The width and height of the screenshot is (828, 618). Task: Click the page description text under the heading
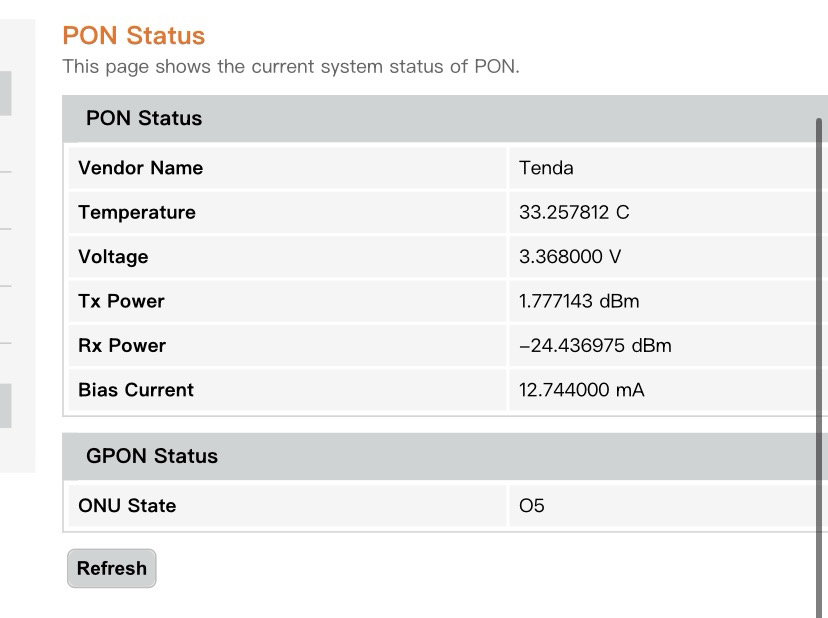point(291,67)
